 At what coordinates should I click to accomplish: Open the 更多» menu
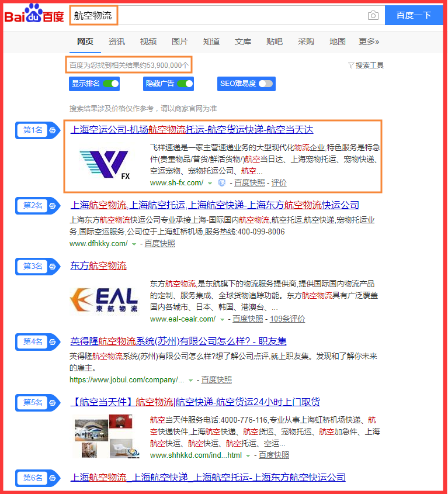pos(369,42)
